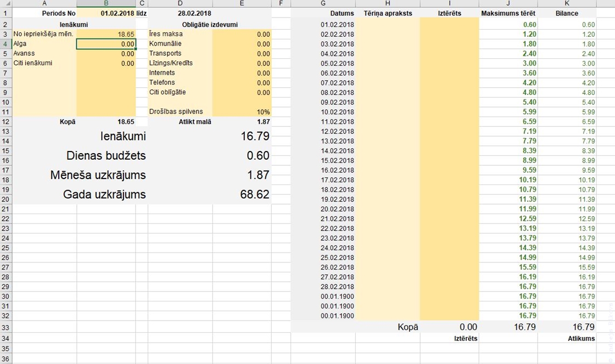Select the Īres maksa amount cell
615x364 pixels.
242,34
